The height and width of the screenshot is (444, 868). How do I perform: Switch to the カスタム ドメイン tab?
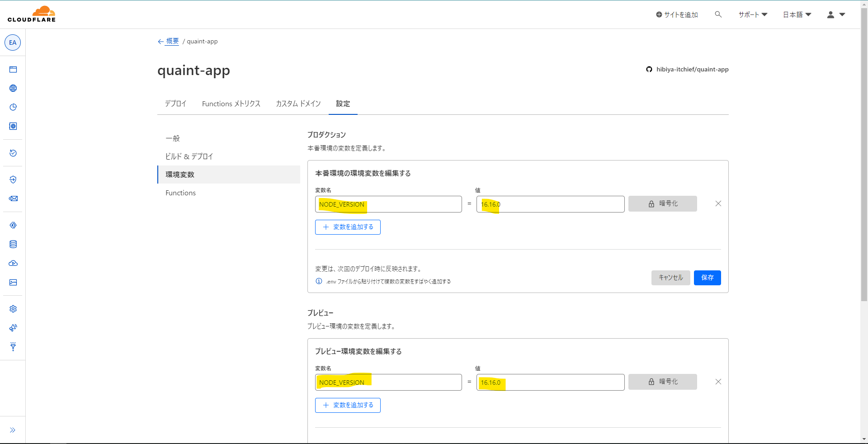click(x=298, y=104)
